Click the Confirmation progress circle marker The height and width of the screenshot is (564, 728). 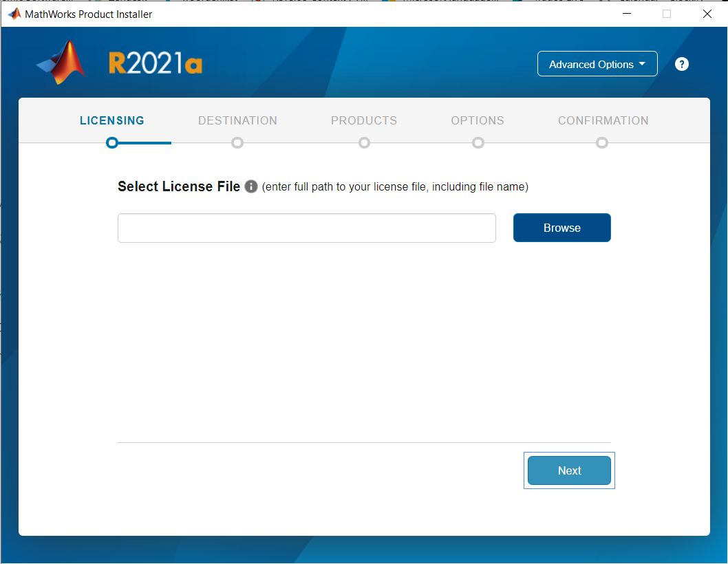pos(602,142)
